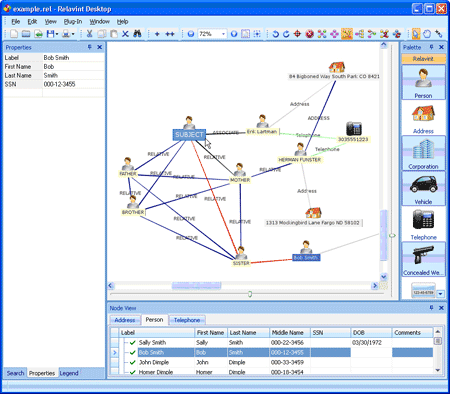Select the hand pan tool
The height and width of the screenshot is (394, 450).
(x=427, y=34)
